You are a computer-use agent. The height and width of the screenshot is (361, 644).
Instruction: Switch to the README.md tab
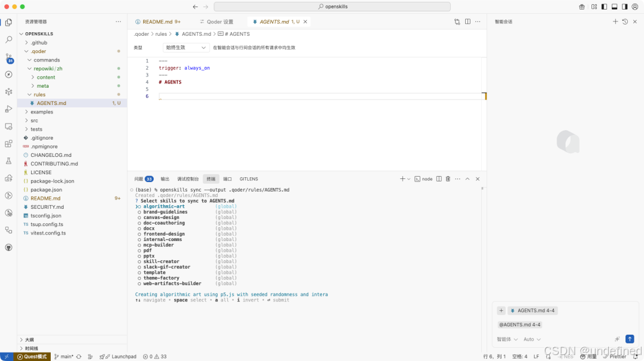(158, 21)
